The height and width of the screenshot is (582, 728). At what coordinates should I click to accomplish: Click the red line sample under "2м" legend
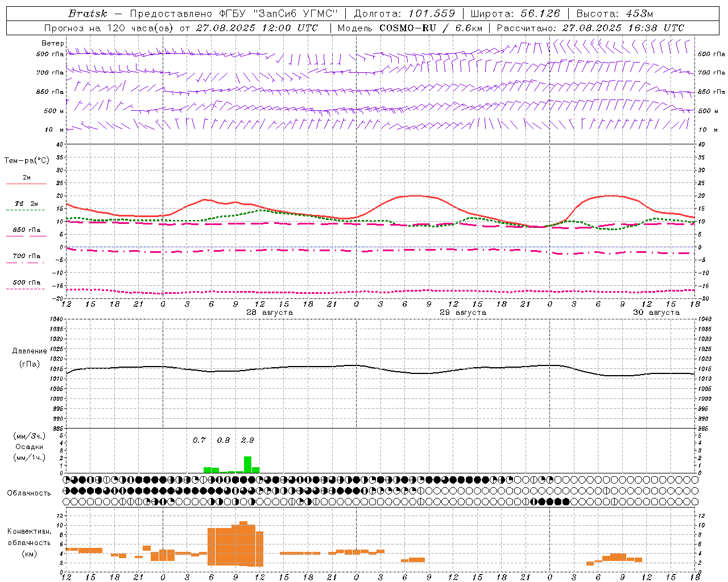click(x=26, y=184)
